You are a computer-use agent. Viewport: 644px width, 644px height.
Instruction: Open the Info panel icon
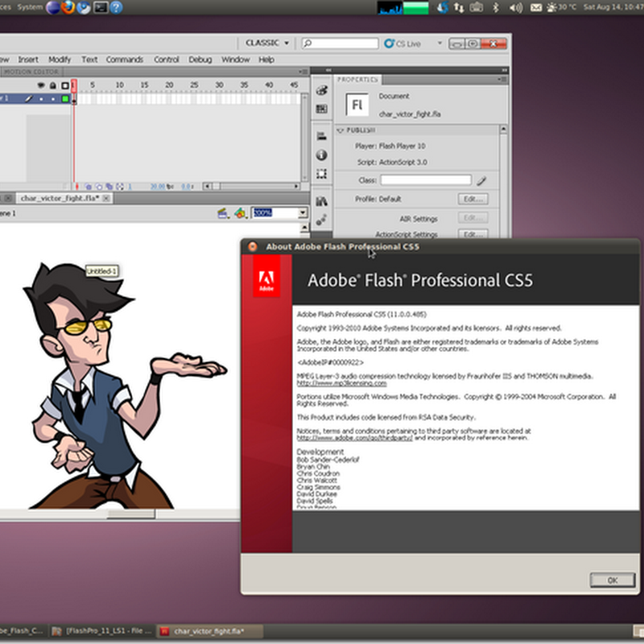click(x=321, y=155)
